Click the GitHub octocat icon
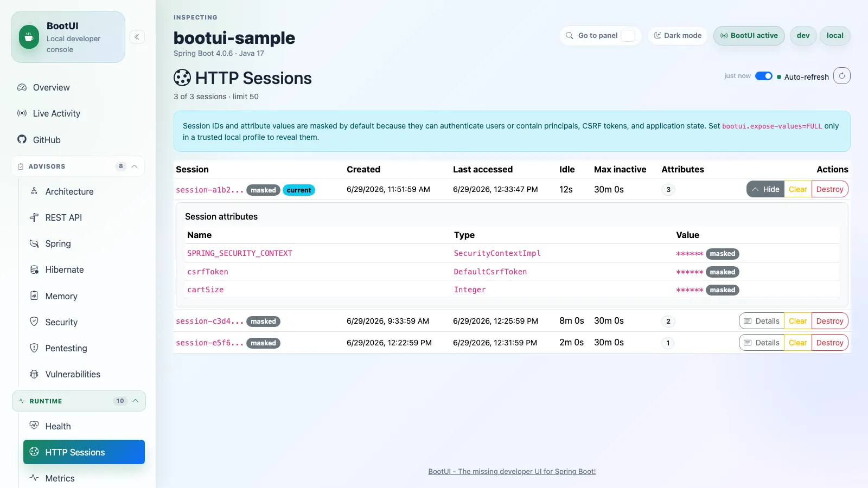This screenshot has height=488, width=868. click(22, 139)
